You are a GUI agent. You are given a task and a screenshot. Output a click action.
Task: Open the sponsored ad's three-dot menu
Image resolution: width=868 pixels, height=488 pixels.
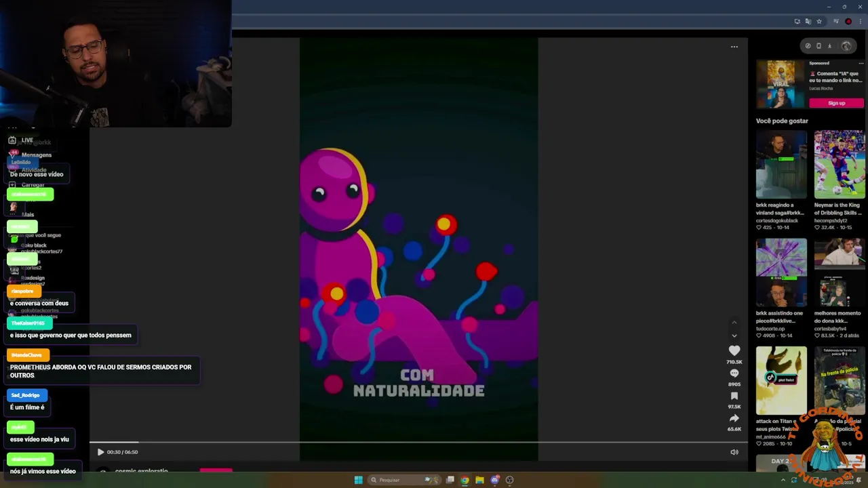[x=861, y=63]
